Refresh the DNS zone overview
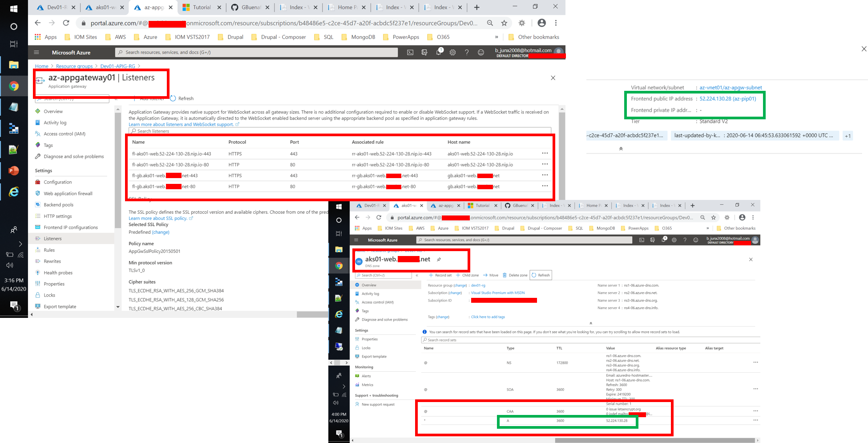The width and height of the screenshot is (868, 443). tap(541, 275)
